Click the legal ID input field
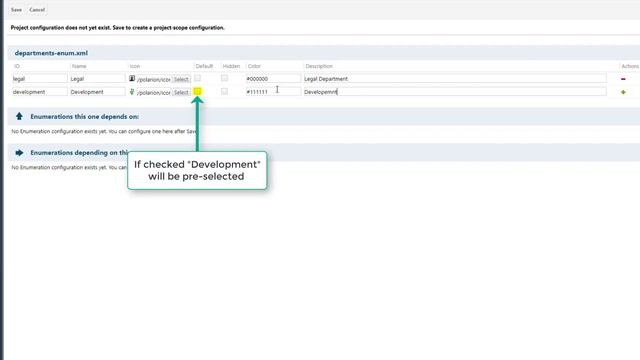 40,78
